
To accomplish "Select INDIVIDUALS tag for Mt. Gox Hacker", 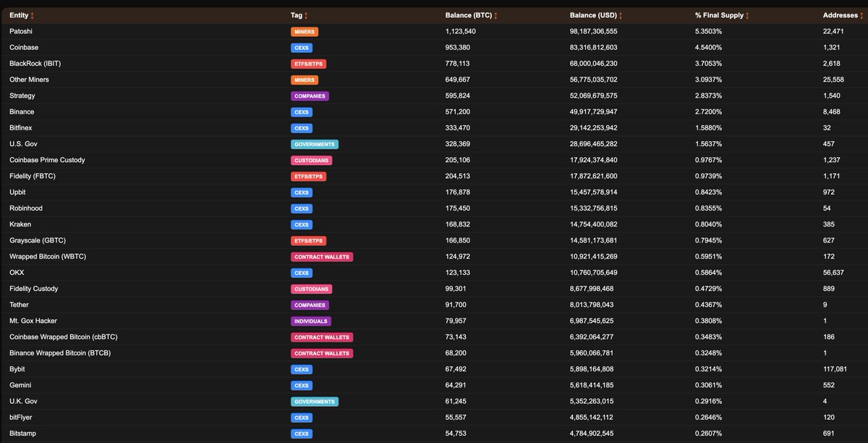I will click(310, 321).
